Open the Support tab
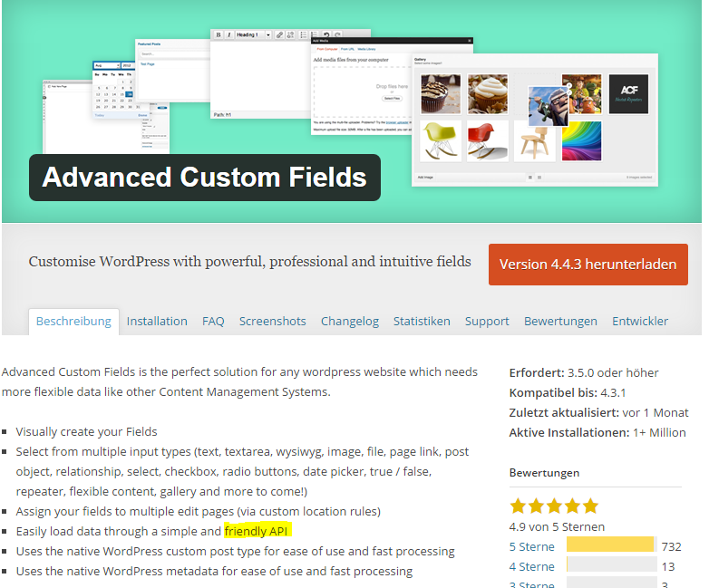Viewport: 709px width, 588px height. pos(487,322)
